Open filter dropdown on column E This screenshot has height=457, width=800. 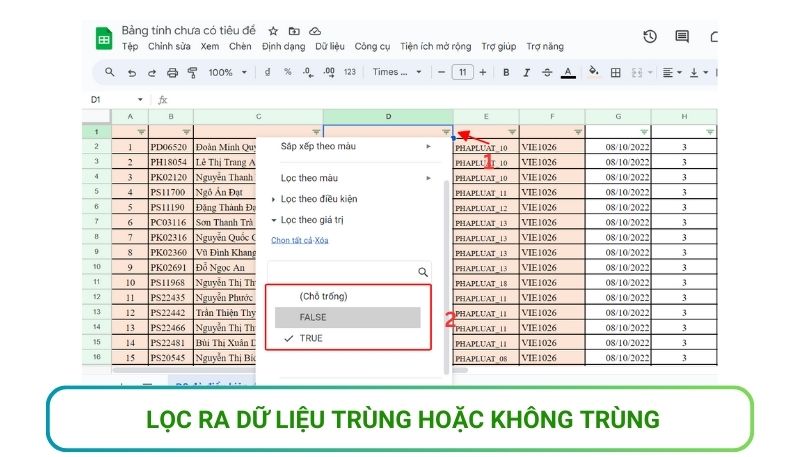(x=512, y=132)
